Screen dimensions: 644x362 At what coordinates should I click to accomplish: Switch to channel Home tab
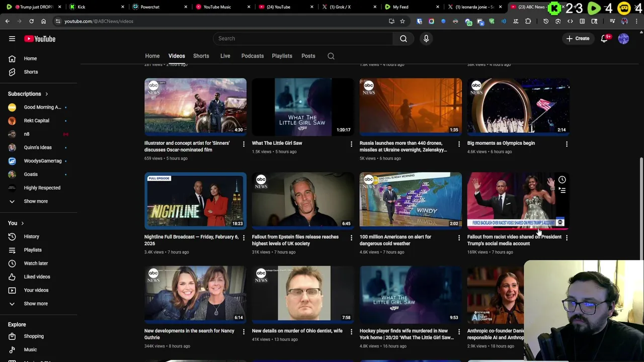pyautogui.click(x=152, y=56)
